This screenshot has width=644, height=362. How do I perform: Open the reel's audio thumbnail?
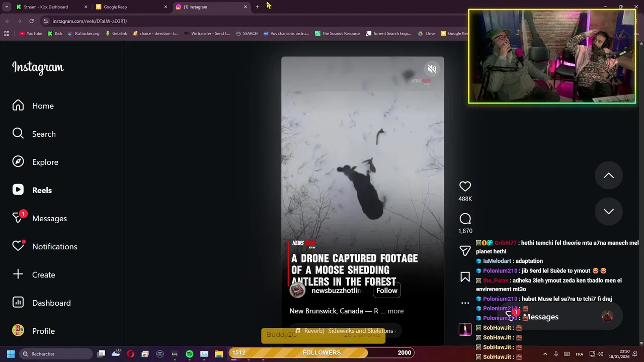click(x=465, y=329)
